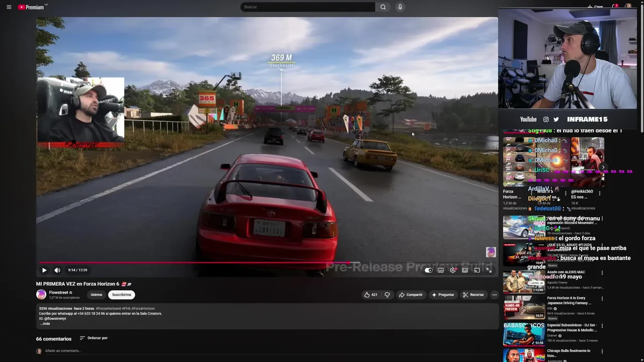644x362 pixels.
Task: Click the Instagram icon in the stream overlay
Action: tap(546, 120)
